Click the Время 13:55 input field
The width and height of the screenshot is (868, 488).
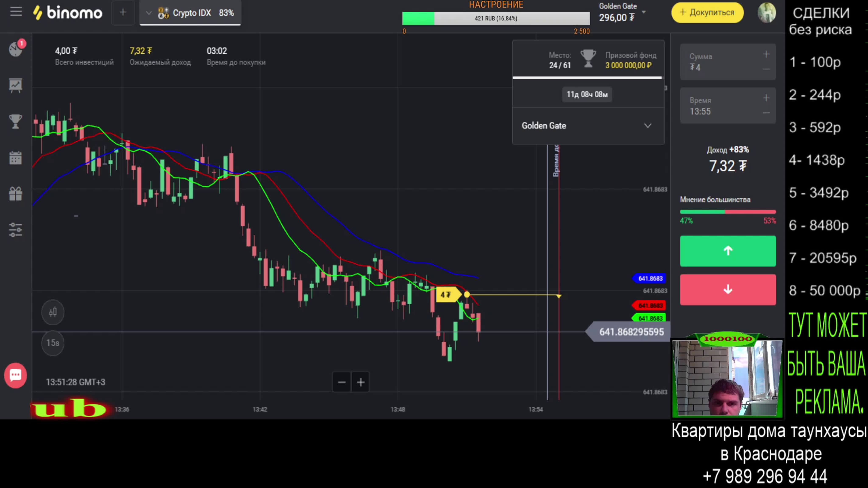(728, 105)
